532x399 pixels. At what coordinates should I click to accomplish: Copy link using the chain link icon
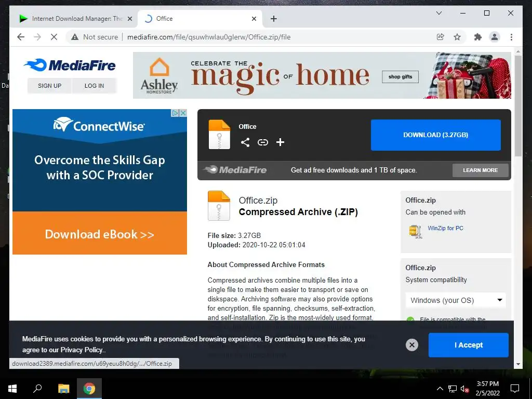click(262, 142)
